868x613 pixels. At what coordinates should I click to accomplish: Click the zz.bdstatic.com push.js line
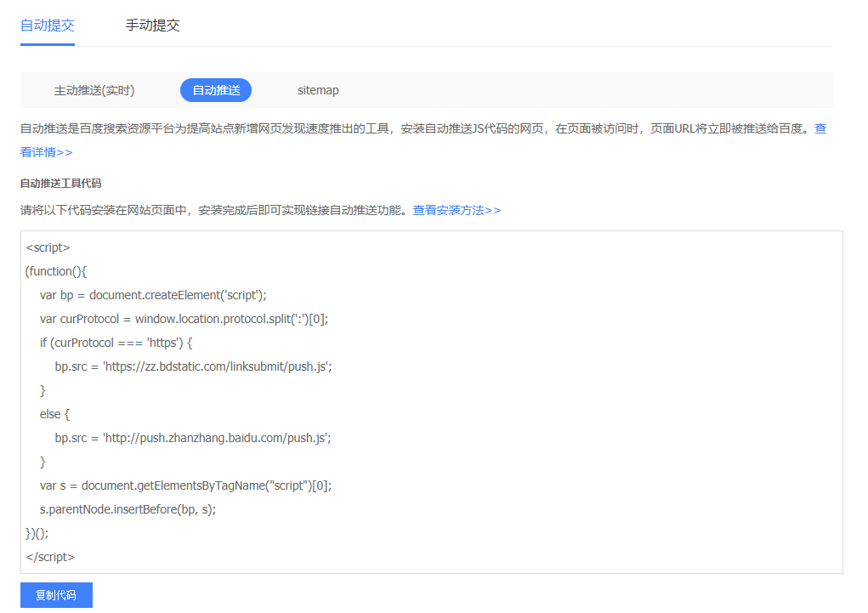tap(193, 366)
